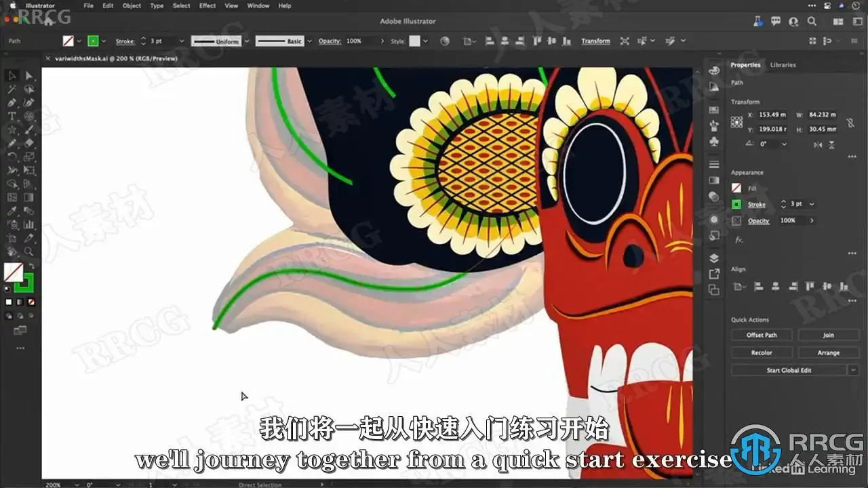This screenshot has width=868, height=488.
Task: Select the Direct Selection tool
Action: pyautogui.click(x=29, y=75)
